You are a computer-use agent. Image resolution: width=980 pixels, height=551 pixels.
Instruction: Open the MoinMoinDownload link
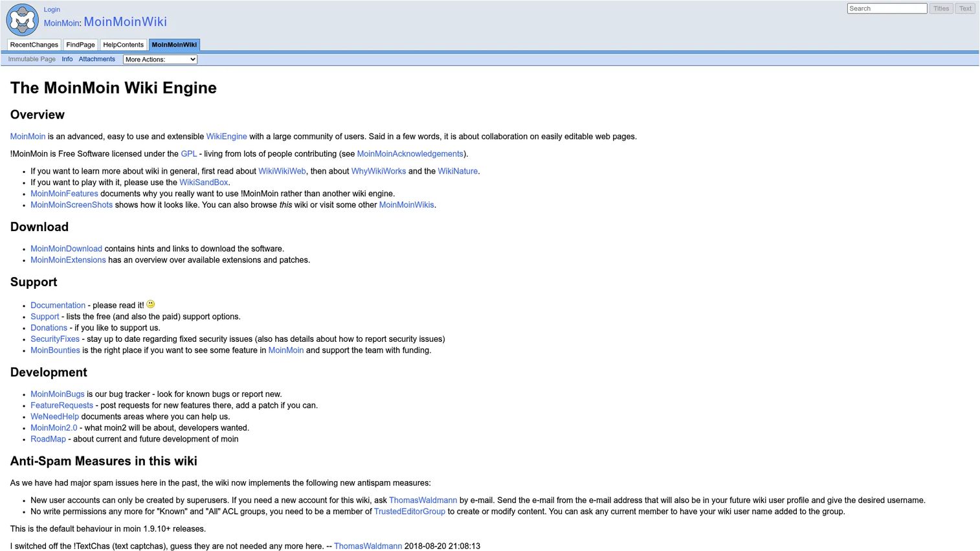66,249
